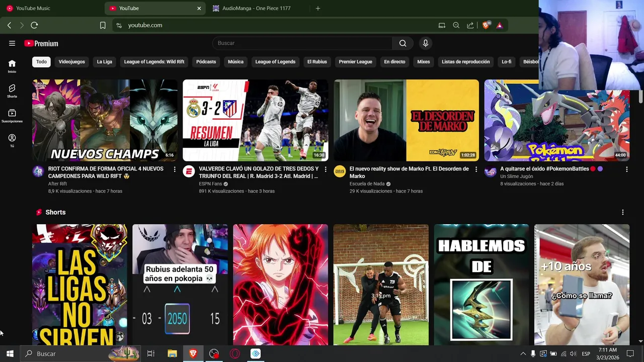Image resolution: width=644 pixels, height=362 pixels.
Task: Open options for the VALVERDE CLAVÓ video
Action: coord(325,169)
